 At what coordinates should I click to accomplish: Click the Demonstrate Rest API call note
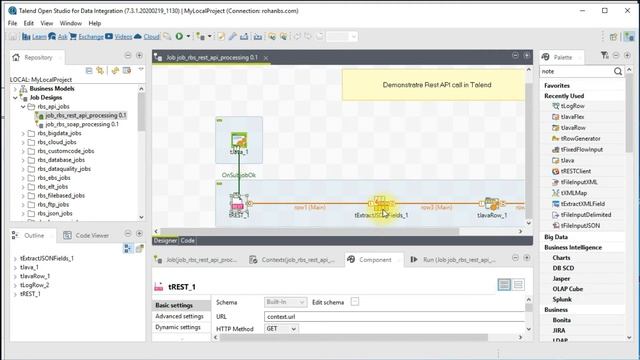tap(433, 85)
